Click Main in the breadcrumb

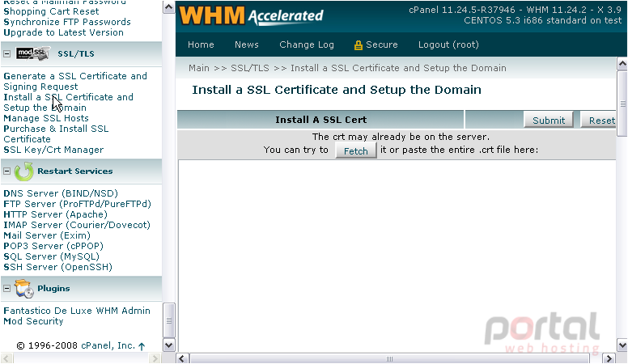click(198, 68)
